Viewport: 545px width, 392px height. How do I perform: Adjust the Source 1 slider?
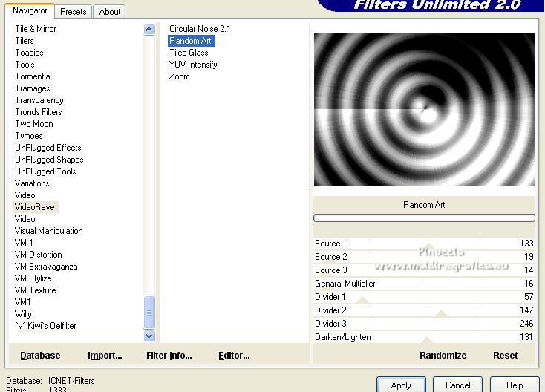(x=424, y=244)
